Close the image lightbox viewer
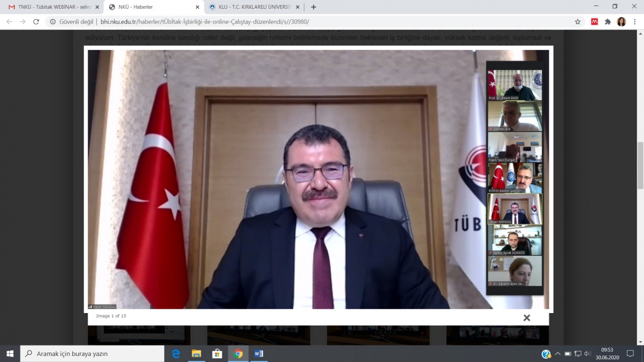644x362 pixels. point(527,318)
